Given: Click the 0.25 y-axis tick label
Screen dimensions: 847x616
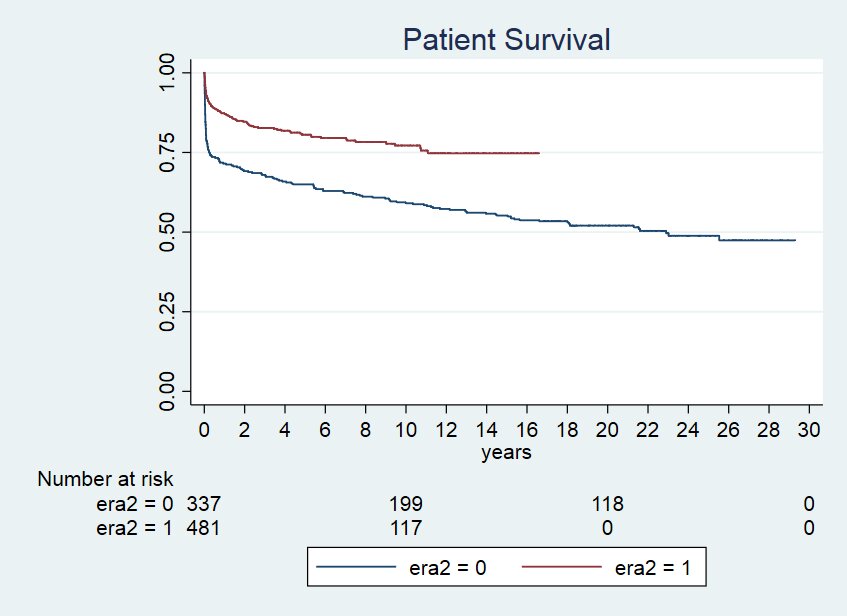Looking at the screenshot, I should click(168, 311).
